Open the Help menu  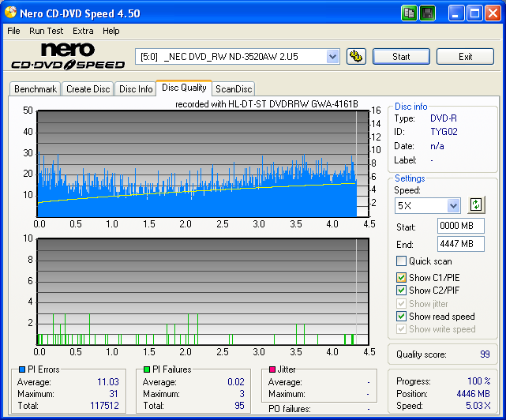tap(111, 31)
